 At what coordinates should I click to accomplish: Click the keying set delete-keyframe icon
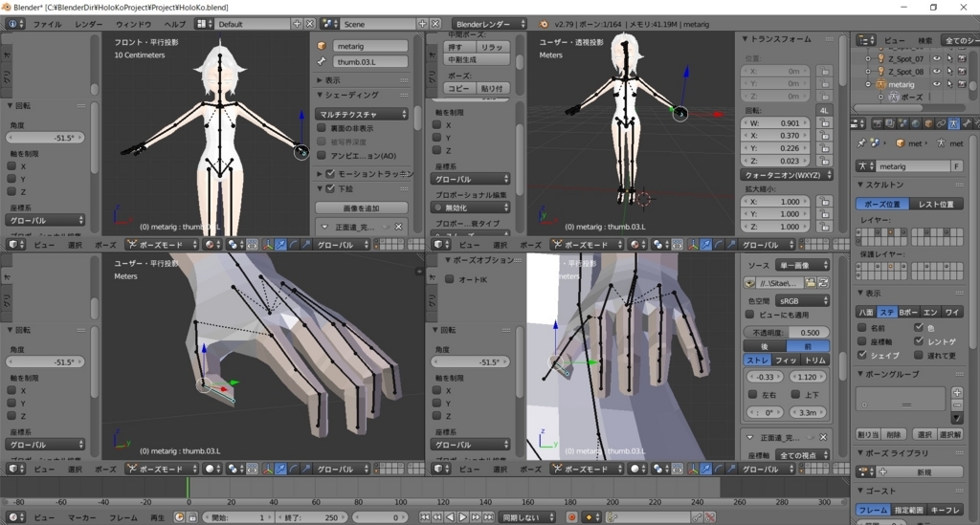coord(710,517)
